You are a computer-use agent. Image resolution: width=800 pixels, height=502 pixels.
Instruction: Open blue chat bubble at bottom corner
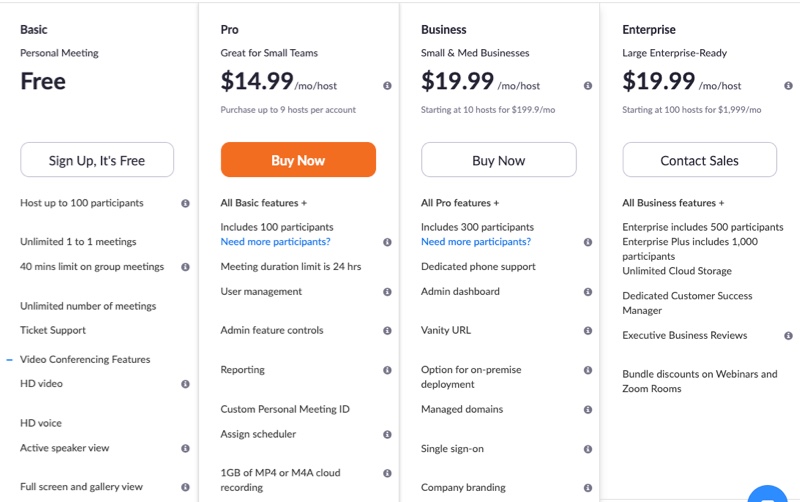pyautogui.click(x=767, y=495)
